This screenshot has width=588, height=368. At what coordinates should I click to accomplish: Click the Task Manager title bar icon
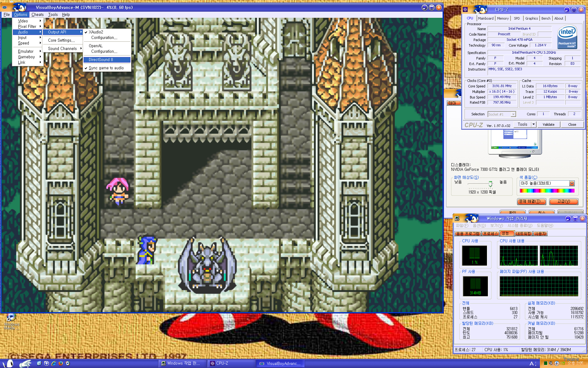[457, 218]
